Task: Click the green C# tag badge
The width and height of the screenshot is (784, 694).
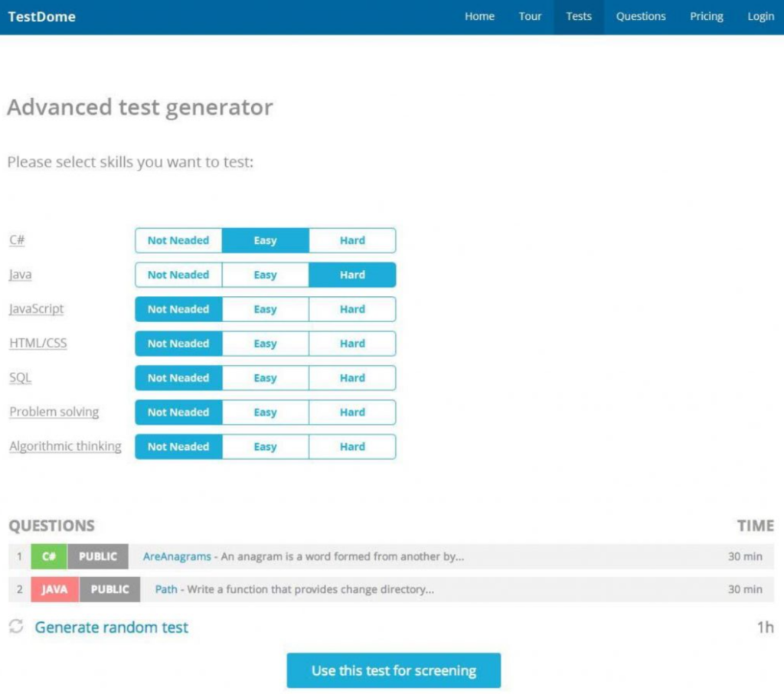Action: 49,556
